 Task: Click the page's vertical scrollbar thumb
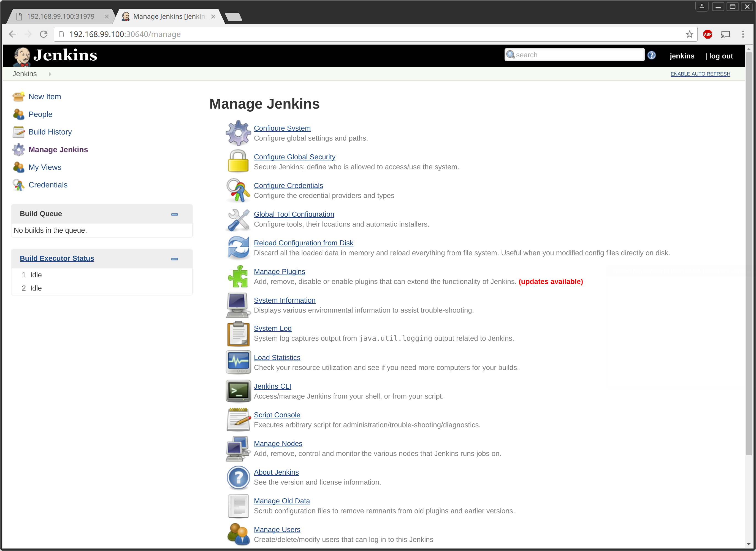pyautogui.click(x=749, y=254)
